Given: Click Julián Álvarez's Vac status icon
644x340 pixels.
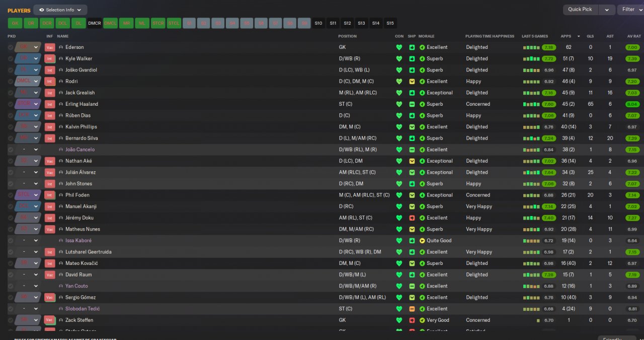Looking at the screenshot, I should coord(49,172).
